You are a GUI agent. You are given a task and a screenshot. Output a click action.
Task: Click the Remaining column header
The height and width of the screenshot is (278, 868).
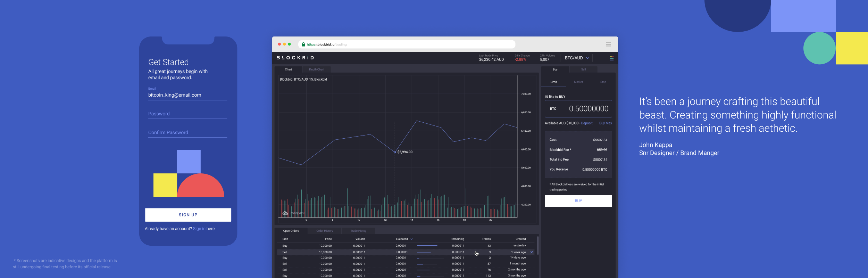pyautogui.click(x=457, y=239)
